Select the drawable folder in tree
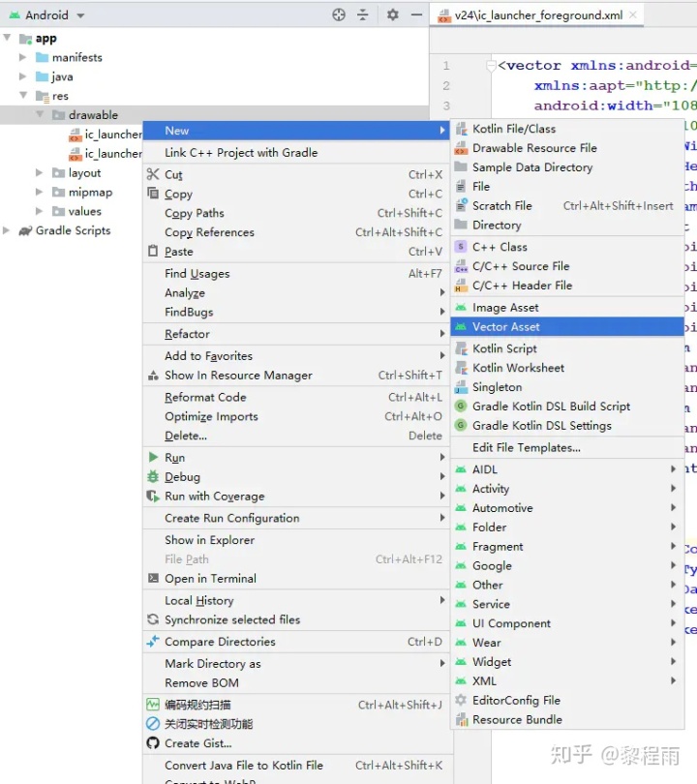 tap(94, 115)
